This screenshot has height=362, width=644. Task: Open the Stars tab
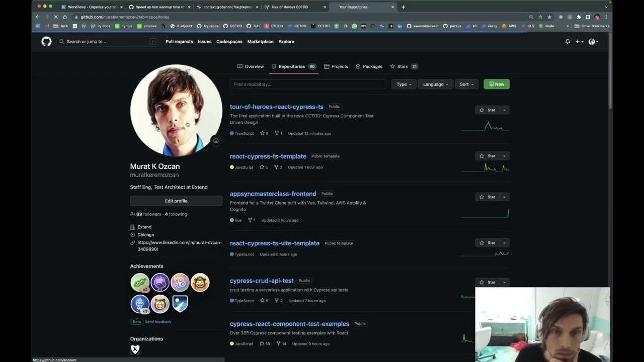(404, 66)
